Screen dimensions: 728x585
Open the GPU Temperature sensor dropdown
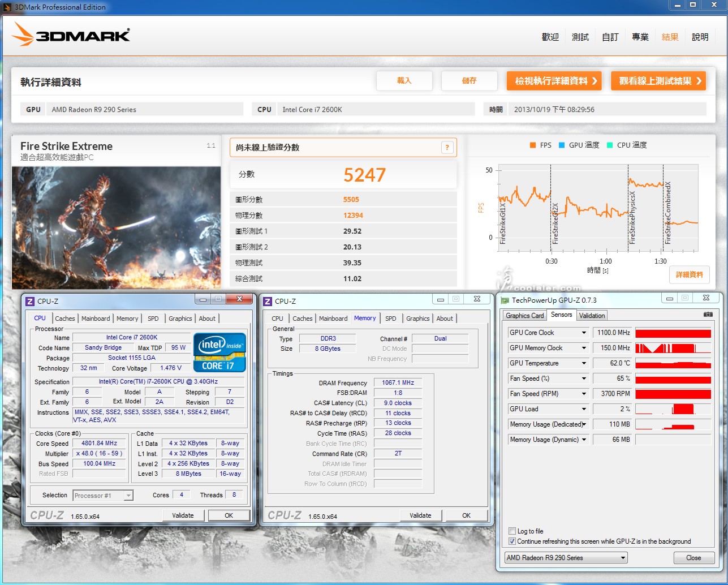[x=584, y=363]
